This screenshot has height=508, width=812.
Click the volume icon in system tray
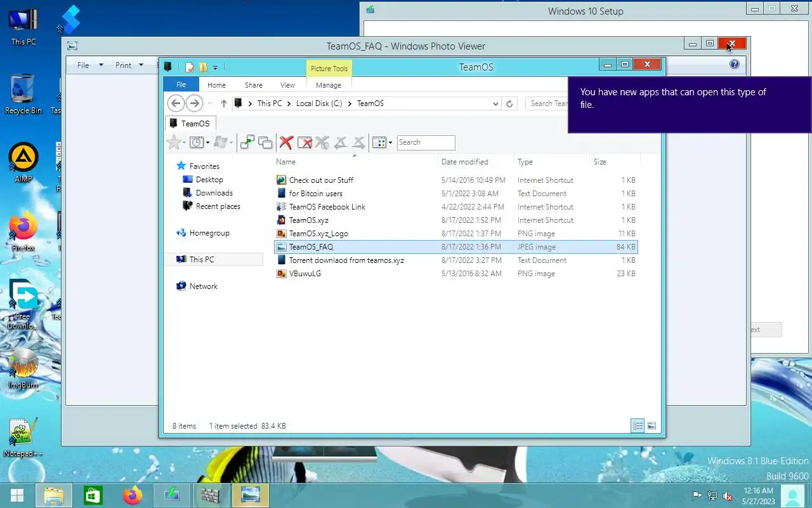tap(728, 496)
